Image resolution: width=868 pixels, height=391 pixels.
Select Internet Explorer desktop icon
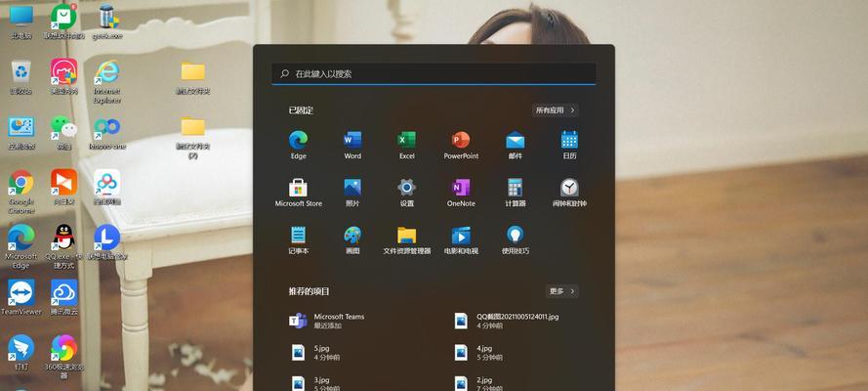tap(106, 81)
